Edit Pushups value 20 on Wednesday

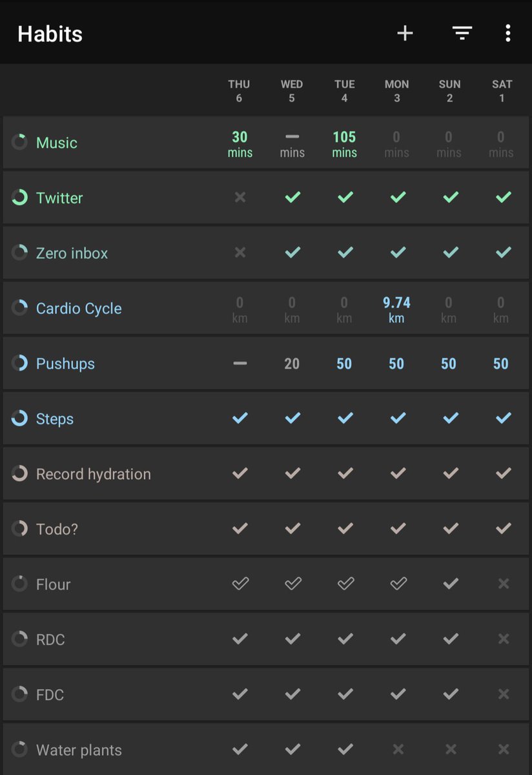[292, 364]
